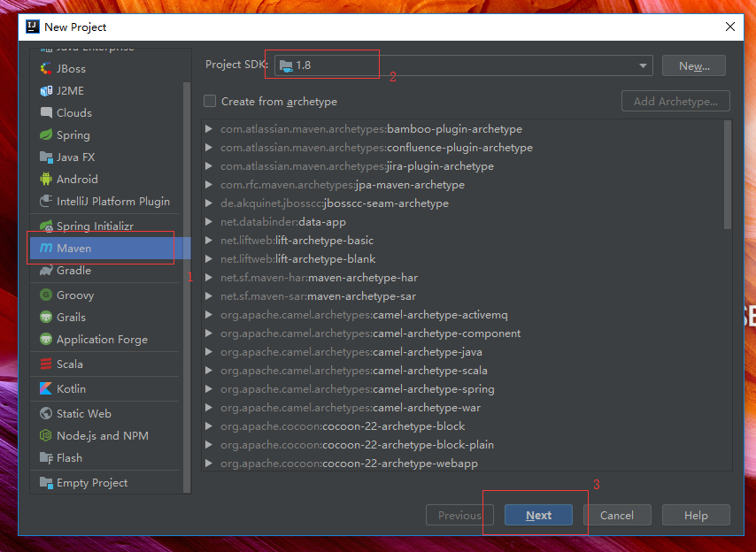This screenshot has width=756, height=552.
Task: Click the Kotlin K icon
Action: pyautogui.click(x=46, y=388)
